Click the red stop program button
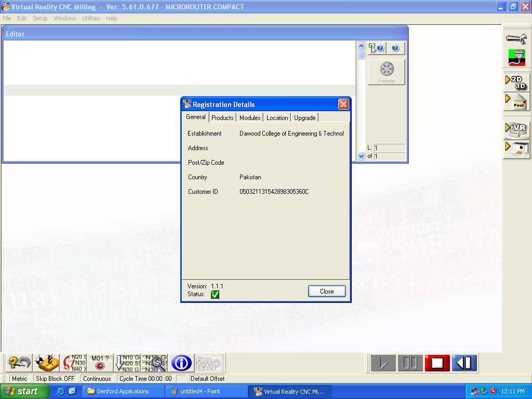This screenshot has width=532, height=399. [x=437, y=363]
